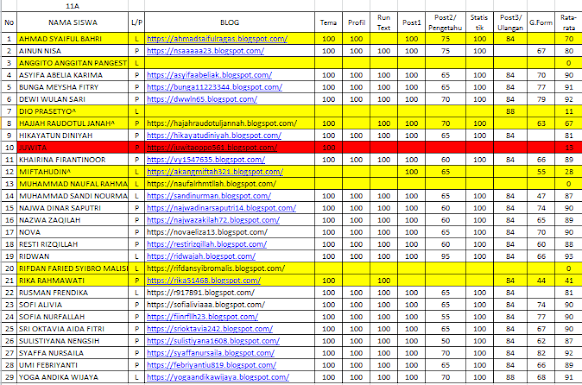This screenshot has height=385, width=582.
Task: Select the Post1 column header
Action: point(411,22)
